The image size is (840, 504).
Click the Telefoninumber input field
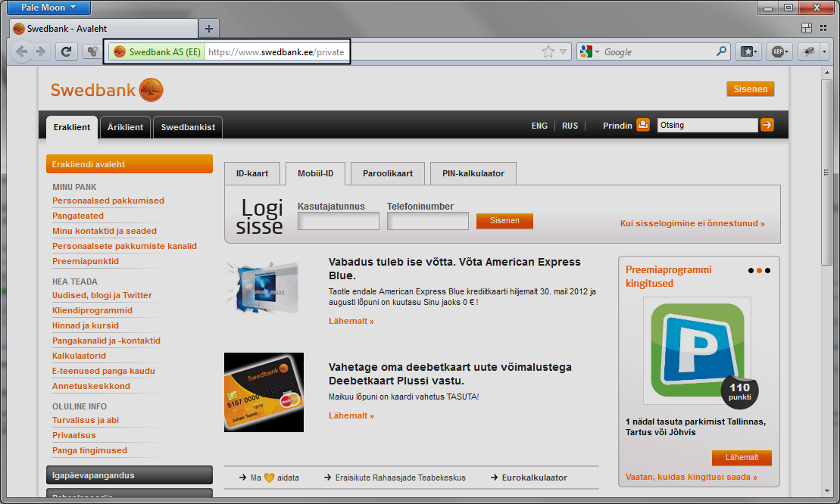[428, 221]
